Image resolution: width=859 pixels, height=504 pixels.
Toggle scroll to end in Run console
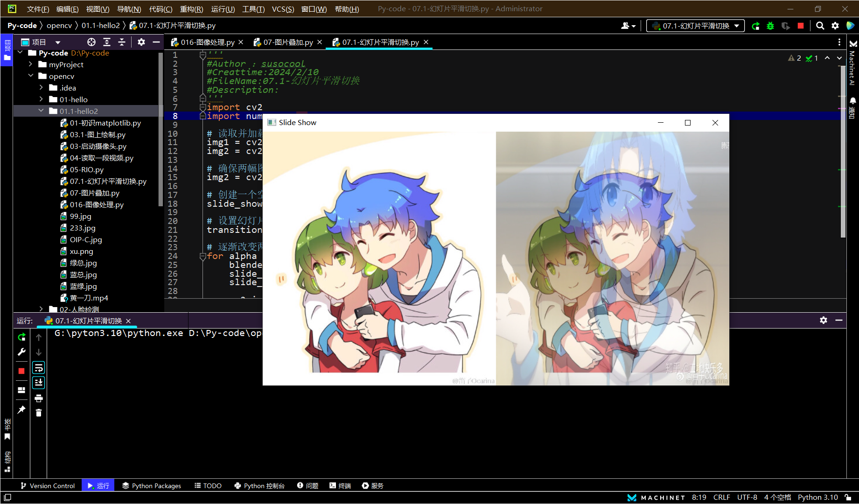coord(39,383)
